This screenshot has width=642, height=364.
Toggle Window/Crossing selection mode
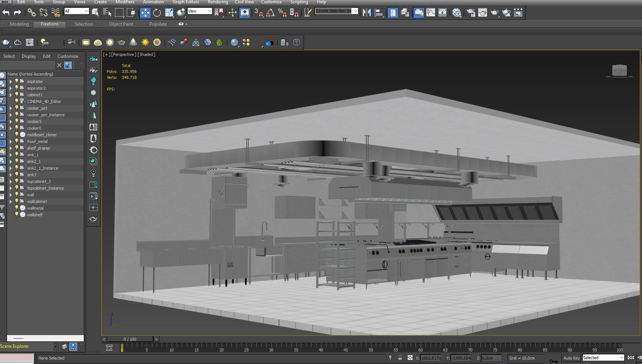pos(131,13)
